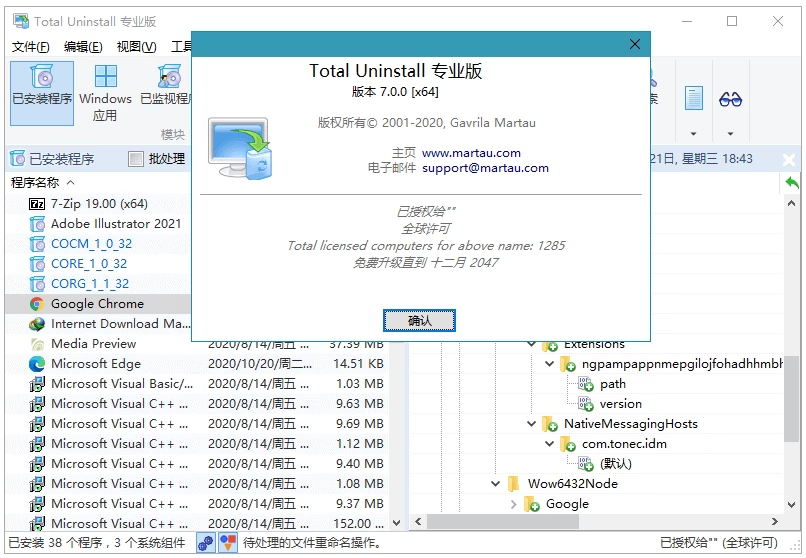Open the dropdown arrow under glasses icon
The width and height of the screenshot is (806, 558).
730,134
